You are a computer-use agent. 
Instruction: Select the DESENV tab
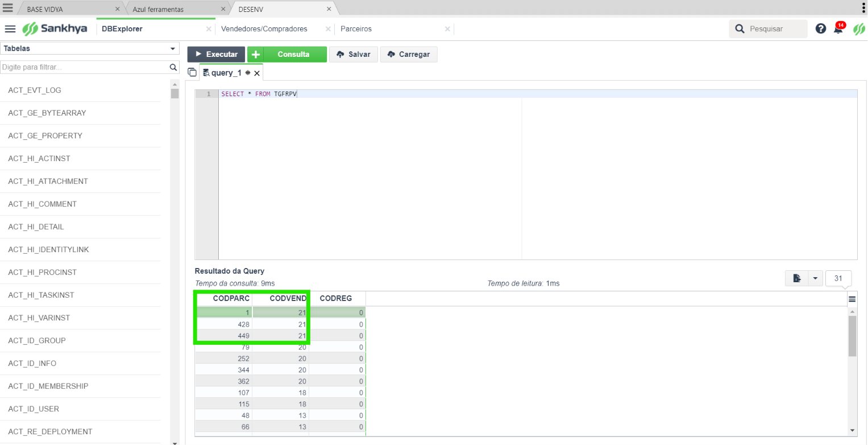click(284, 9)
